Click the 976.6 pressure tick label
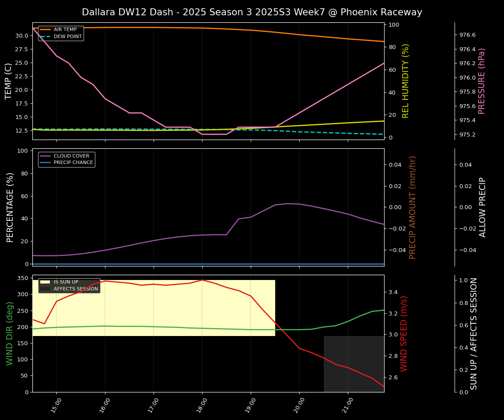 (467, 35)
